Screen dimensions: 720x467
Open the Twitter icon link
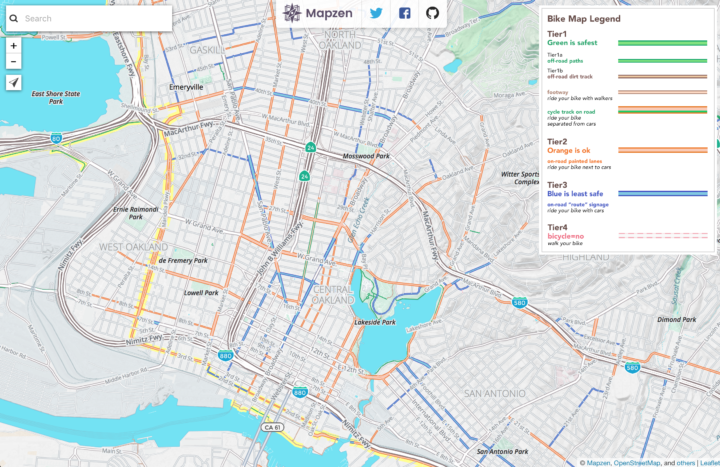point(376,13)
